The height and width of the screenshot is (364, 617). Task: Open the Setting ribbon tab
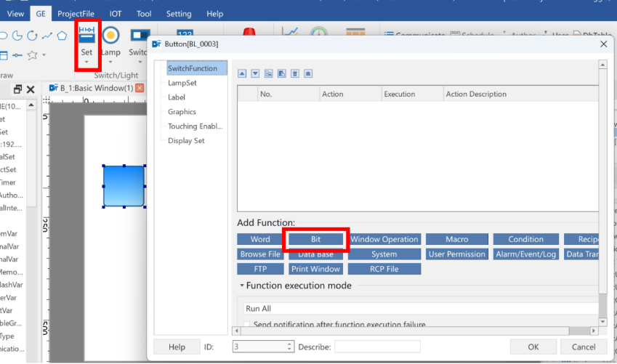179,14
